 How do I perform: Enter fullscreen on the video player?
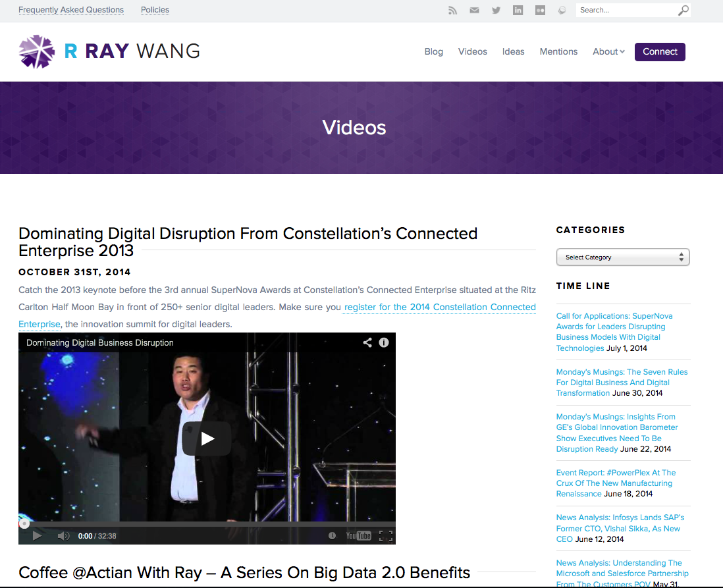pyautogui.click(x=385, y=536)
